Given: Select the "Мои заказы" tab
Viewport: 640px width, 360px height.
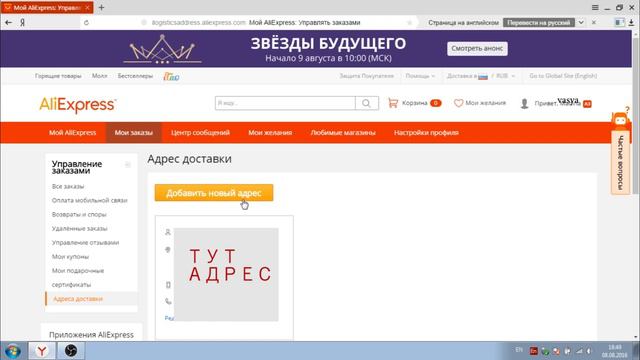Looking at the screenshot, I should pyautogui.click(x=133, y=133).
